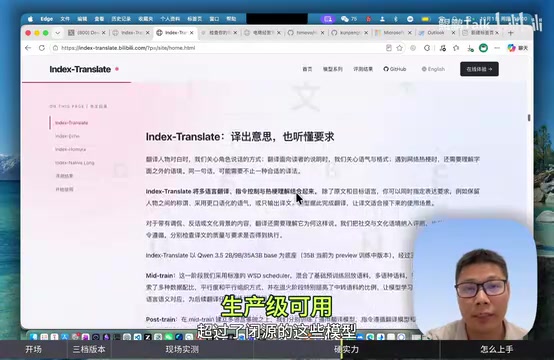Jump to the 三档版本 chapter

(x=89, y=350)
